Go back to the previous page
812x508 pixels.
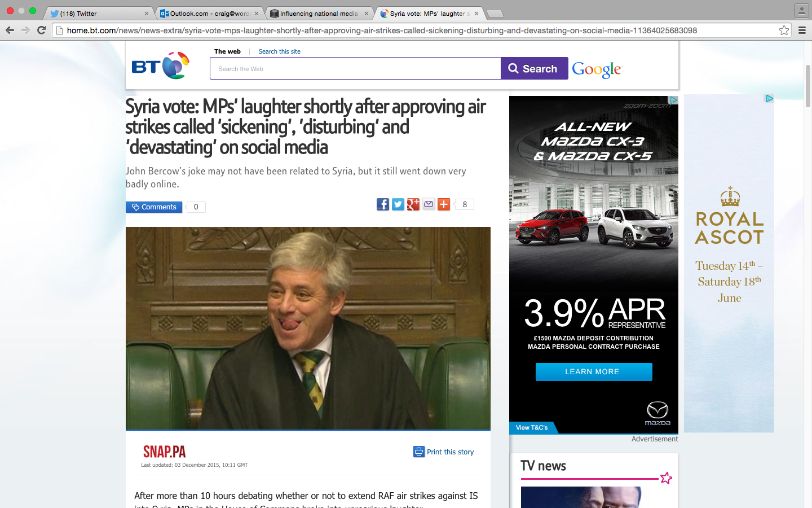[10, 30]
